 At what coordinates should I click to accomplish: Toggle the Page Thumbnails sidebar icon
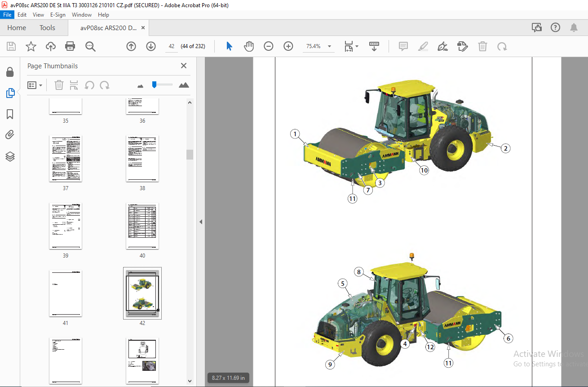click(10, 93)
